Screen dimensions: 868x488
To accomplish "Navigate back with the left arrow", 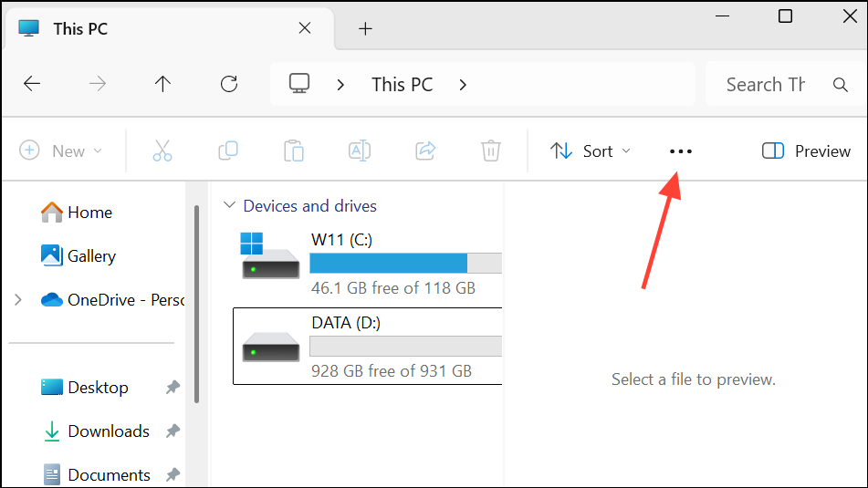I will pyautogui.click(x=32, y=85).
